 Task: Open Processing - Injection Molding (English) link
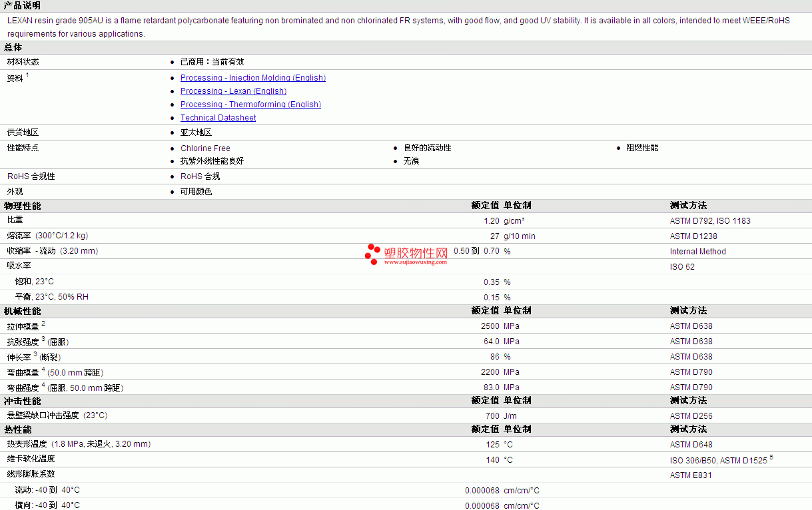click(x=253, y=78)
